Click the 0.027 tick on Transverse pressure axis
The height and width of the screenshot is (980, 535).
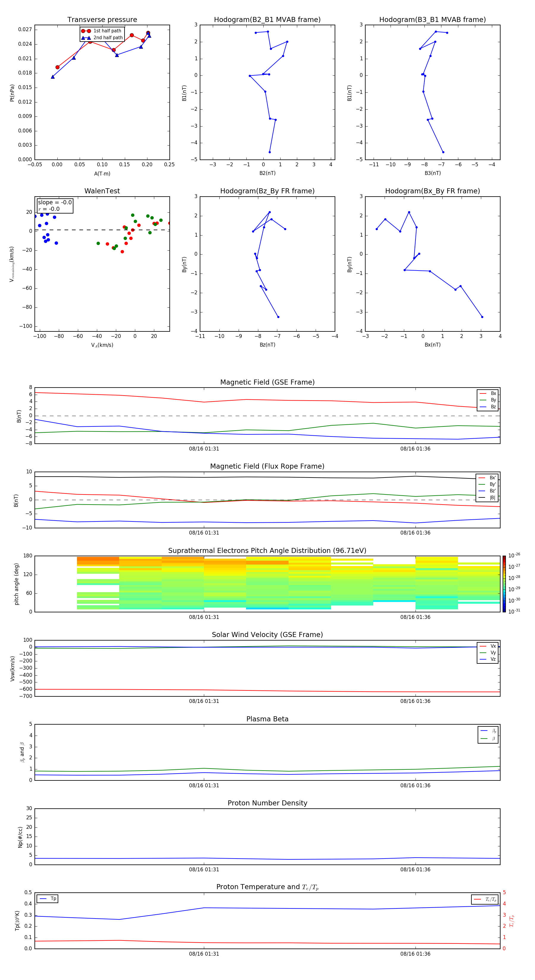(25, 30)
